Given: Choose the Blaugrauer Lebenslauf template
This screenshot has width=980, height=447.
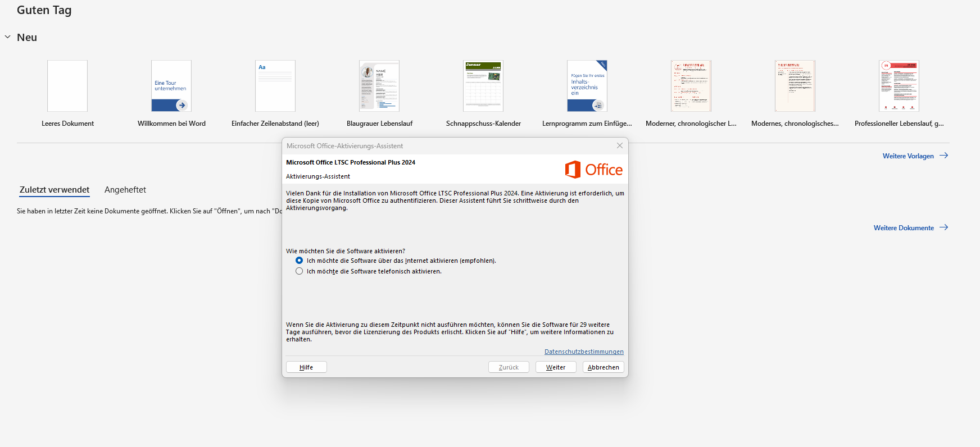Looking at the screenshot, I should pos(379,86).
